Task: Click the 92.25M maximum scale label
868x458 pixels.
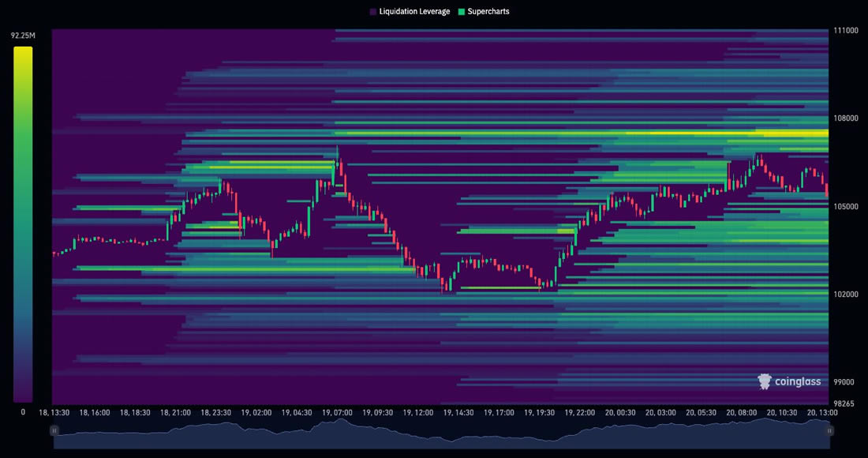Action: click(23, 36)
